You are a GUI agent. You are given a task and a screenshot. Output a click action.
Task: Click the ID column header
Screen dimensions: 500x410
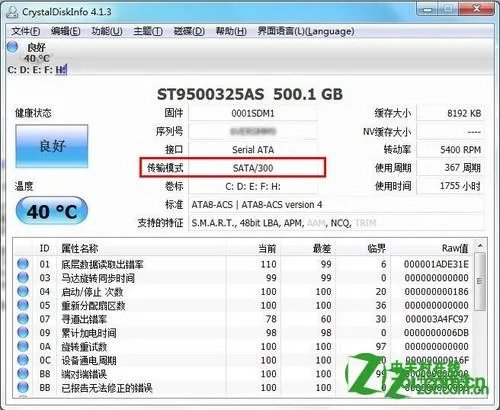click(44, 248)
